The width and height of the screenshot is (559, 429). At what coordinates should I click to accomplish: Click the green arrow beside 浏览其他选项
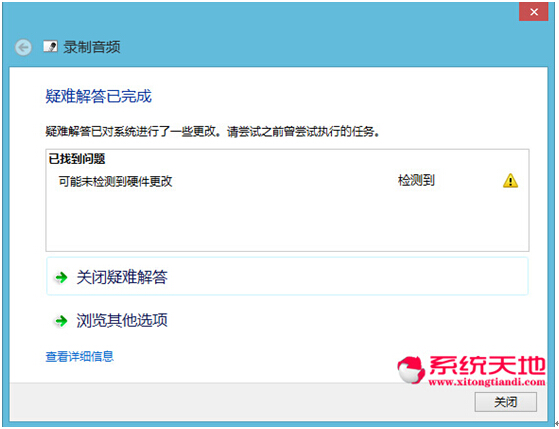coord(61,321)
